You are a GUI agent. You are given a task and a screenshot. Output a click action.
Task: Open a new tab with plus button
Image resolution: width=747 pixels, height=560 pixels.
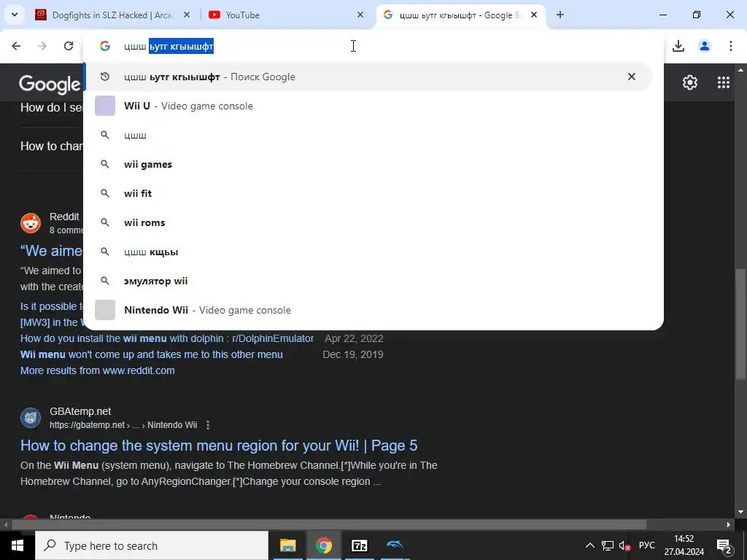tap(560, 15)
